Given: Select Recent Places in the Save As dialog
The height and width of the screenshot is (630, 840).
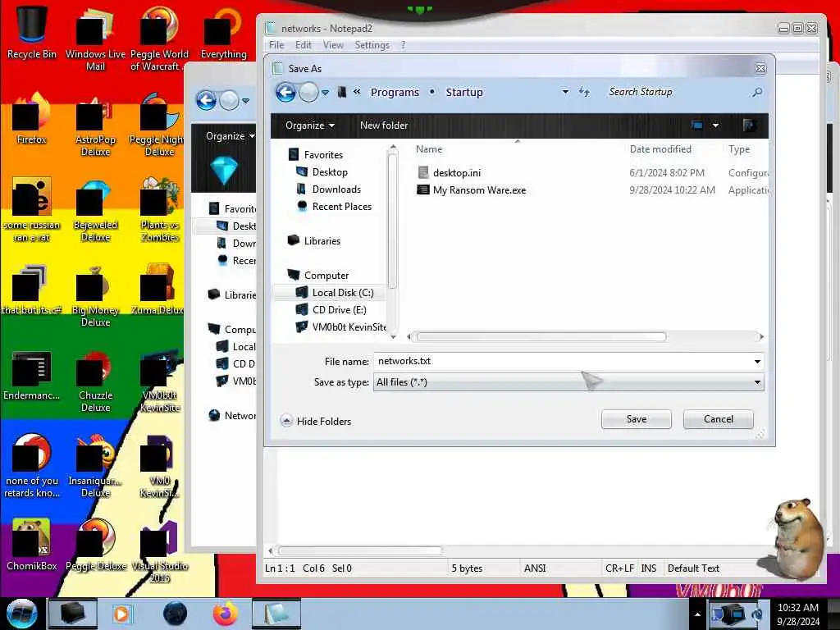Looking at the screenshot, I should coord(342,206).
